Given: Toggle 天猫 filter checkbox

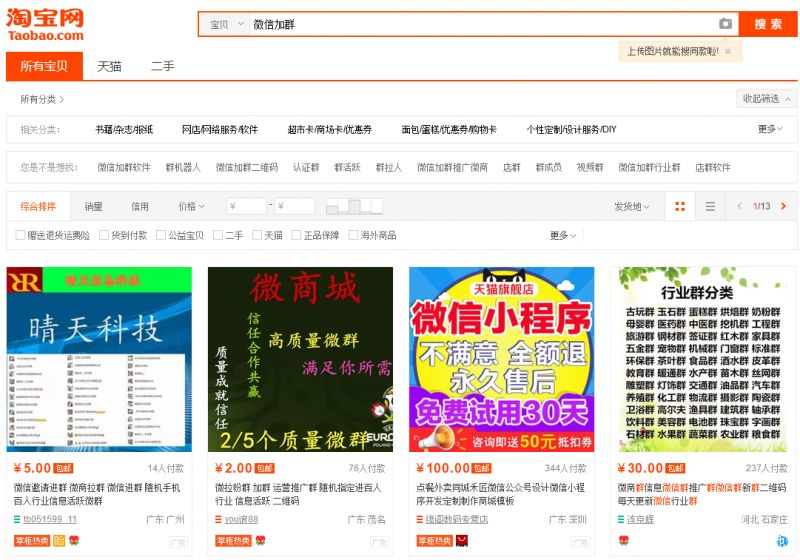Looking at the screenshot, I should click(x=257, y=235).
